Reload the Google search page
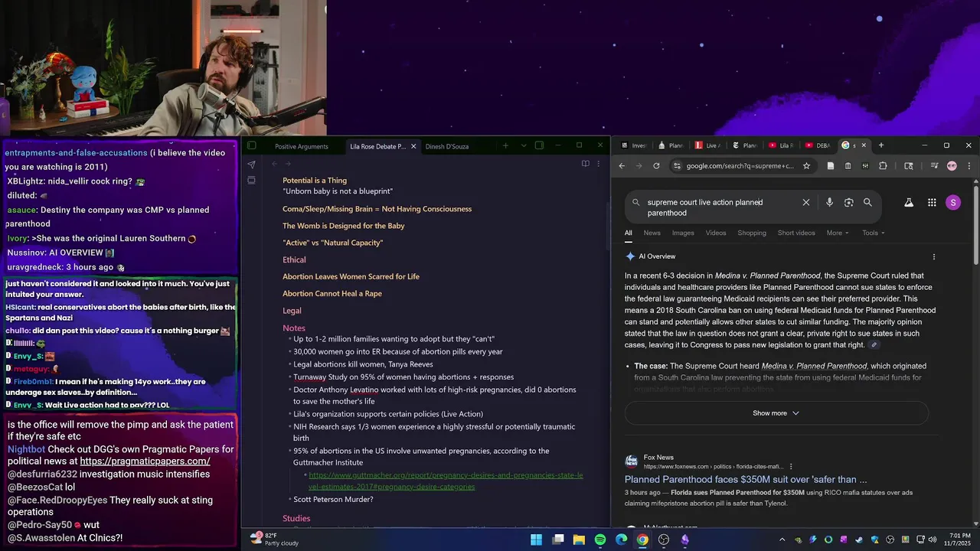 (656, 165)
